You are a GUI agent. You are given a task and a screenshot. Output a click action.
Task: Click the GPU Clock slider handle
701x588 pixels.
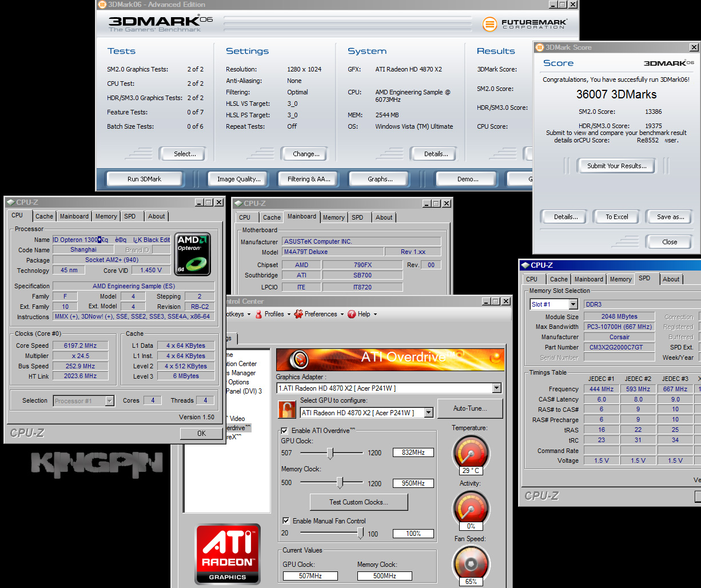pyautogui.click(x=330, y=453)
